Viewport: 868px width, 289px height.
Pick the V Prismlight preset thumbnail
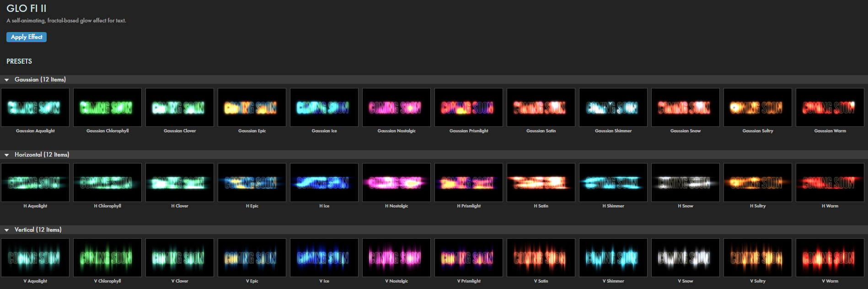pos(469,258)
